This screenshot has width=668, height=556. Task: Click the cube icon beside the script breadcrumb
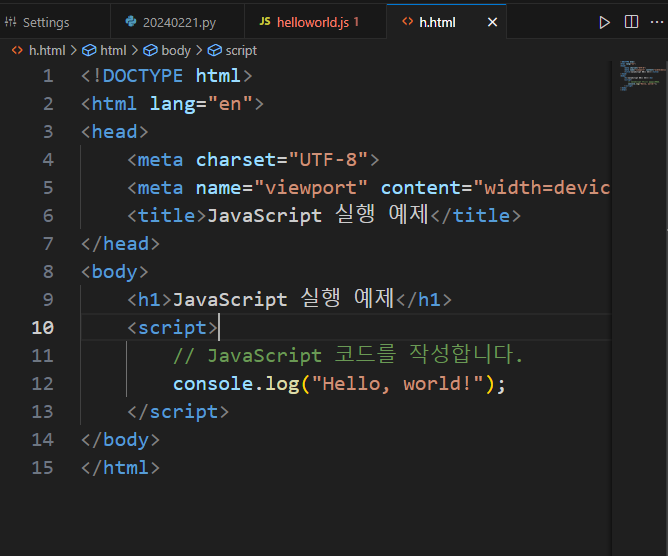[215, 51]
